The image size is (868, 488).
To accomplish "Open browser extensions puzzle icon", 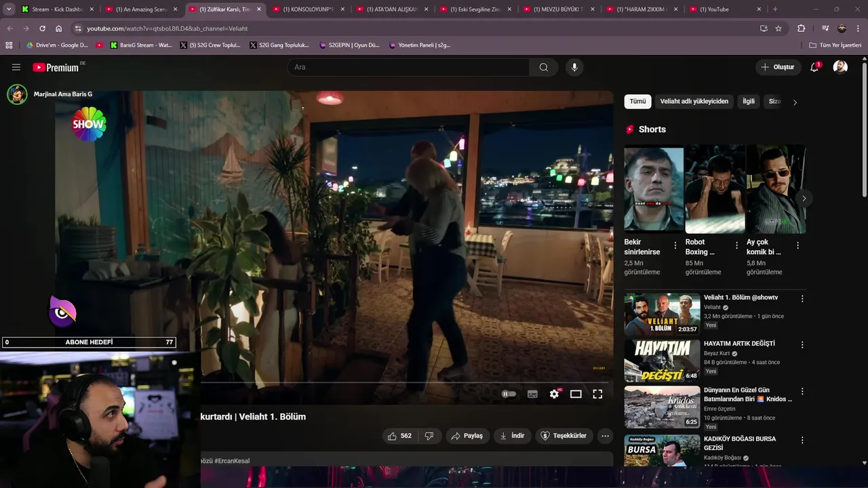I will point(801,28).
